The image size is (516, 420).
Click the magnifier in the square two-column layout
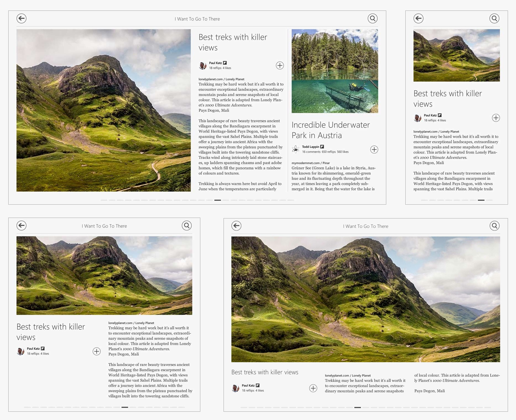tap(187, 226)
